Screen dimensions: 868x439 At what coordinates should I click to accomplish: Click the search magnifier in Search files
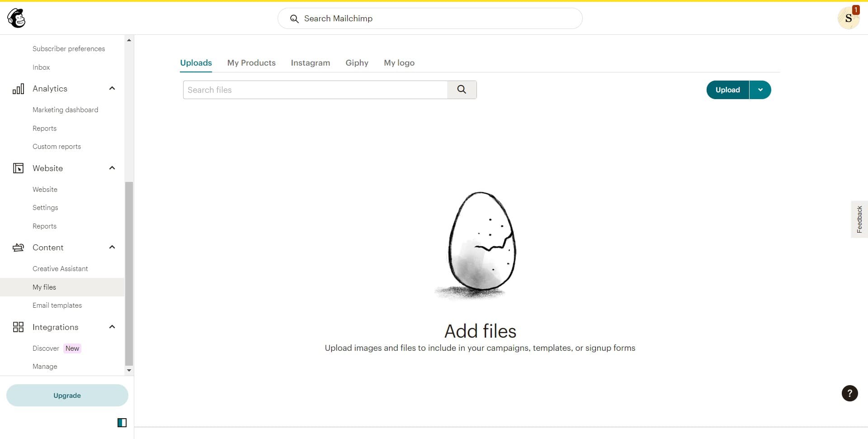(462, 90)
